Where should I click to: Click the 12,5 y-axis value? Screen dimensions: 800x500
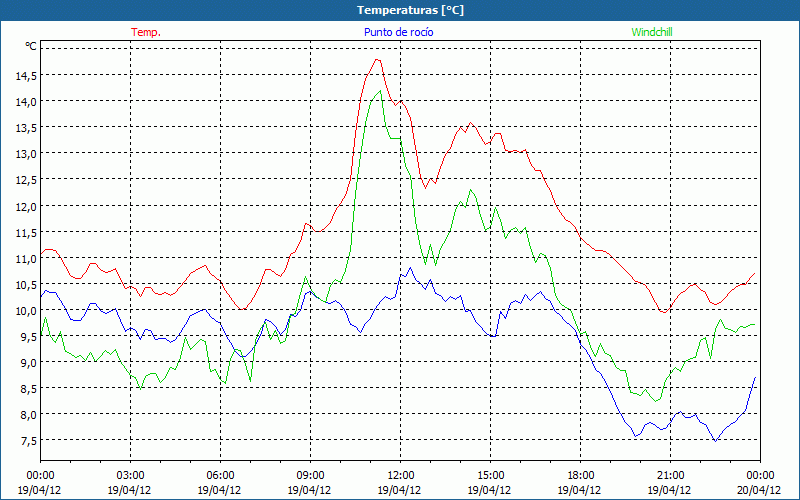tap(26, 180)
